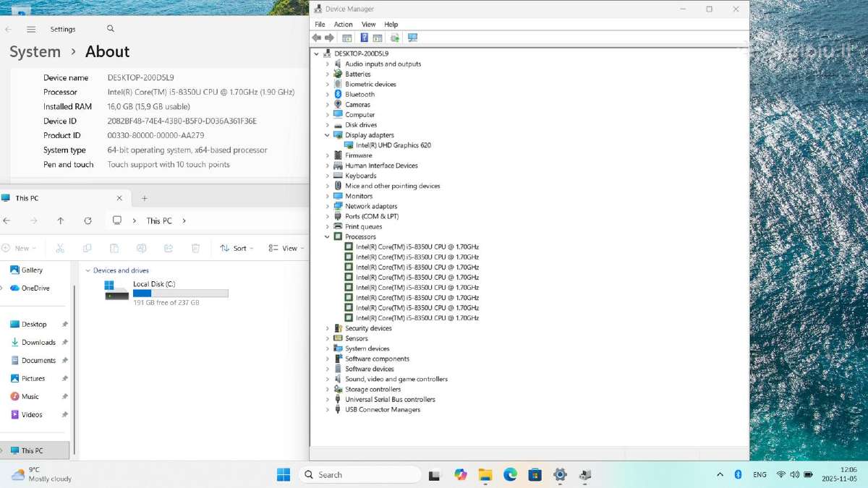The image size is (868, 488).
Task: Click the Back arrow in Device Manager toolbar
Action: [317, 38]
